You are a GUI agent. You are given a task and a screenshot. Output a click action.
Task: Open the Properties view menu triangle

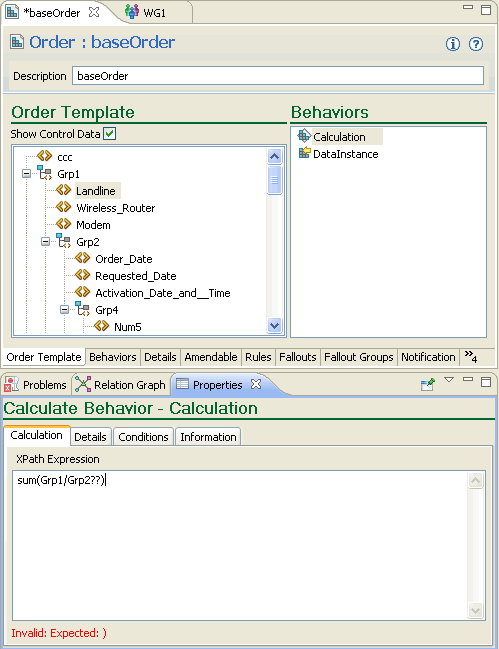point(449,379)
